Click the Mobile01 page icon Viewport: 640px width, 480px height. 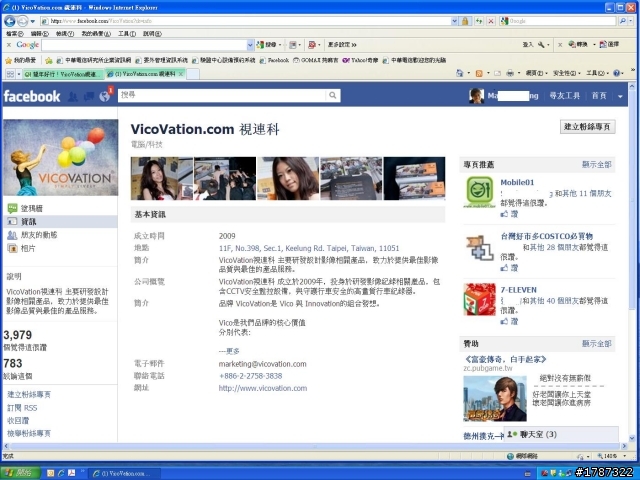click(x=480, y=191)
